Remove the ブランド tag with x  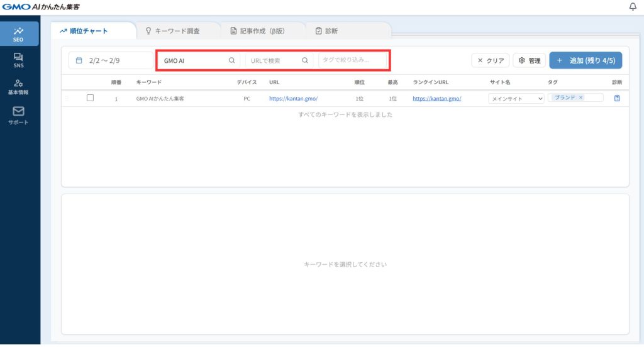coord(580,97)
